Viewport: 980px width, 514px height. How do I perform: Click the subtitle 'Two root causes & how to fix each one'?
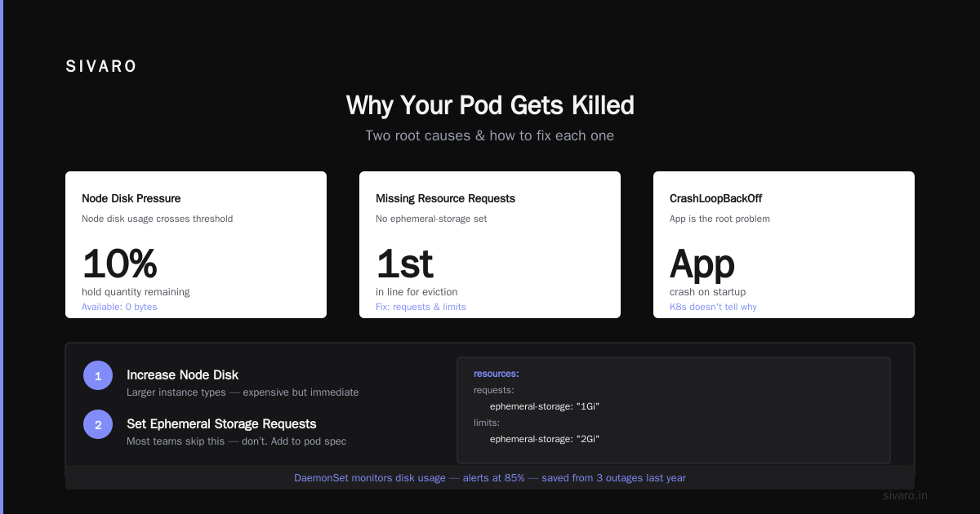pyautogui.click(x=490, y=135)
